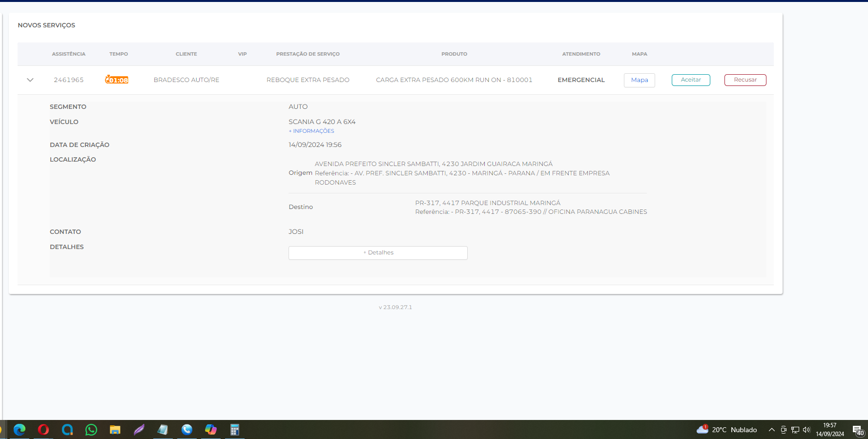Open the Mapa button
The width and height of the screenshot is (868, 439).
[x=639, y=80]
